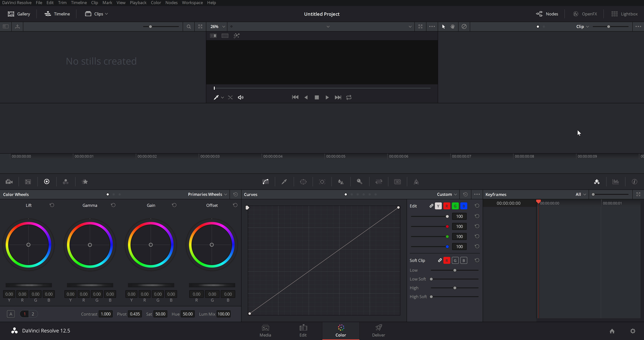Click the Home project manager icon
This screenshot has height=340, width=644.
click(x=612, y=331)
